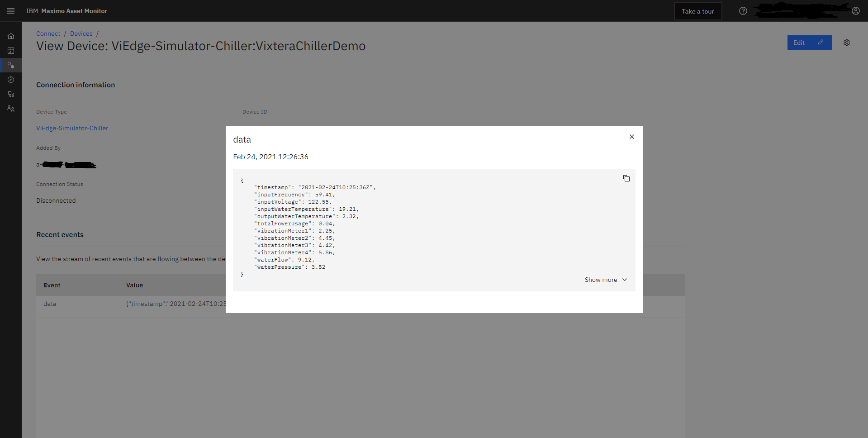Screen dimensions: 868x438
Task: Click IBM Maximo Asset Monitor title
Action: click(x=66, y=11)
